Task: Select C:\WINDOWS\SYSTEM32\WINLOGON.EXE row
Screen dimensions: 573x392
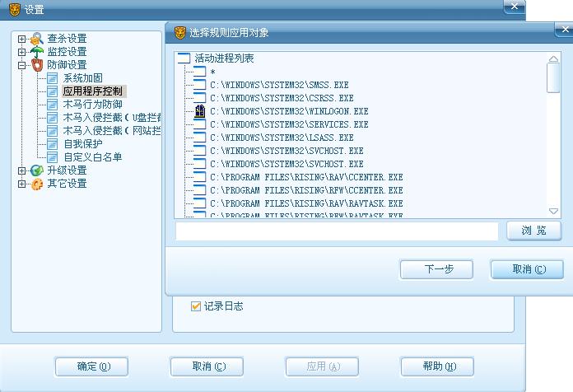Action: click(289, 111)
